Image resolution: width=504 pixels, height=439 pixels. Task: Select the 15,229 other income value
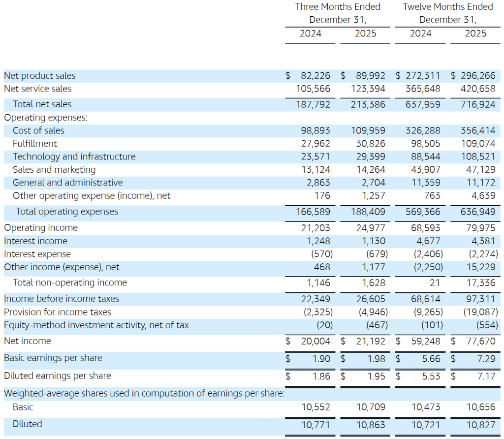click(481, 267)
